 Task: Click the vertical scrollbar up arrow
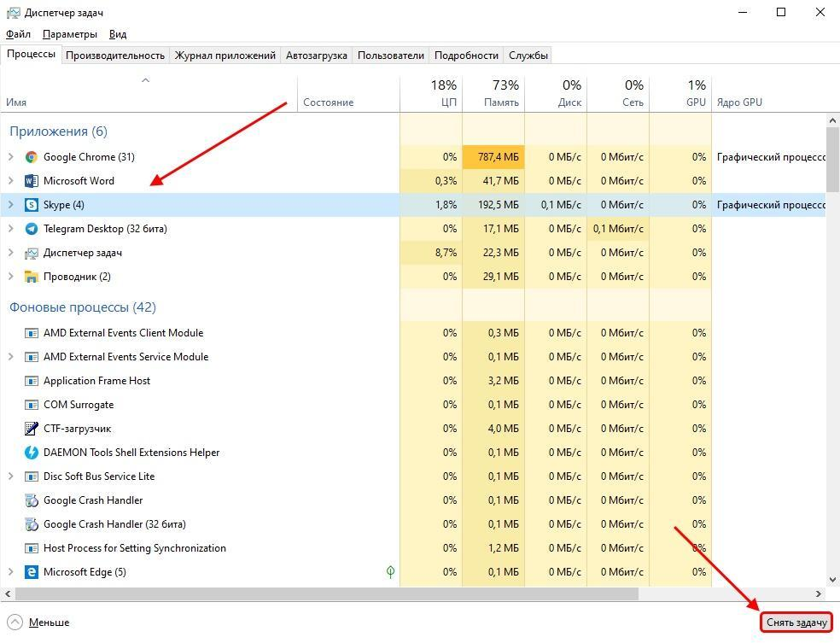pyautogui.click(x=832, y=120)
